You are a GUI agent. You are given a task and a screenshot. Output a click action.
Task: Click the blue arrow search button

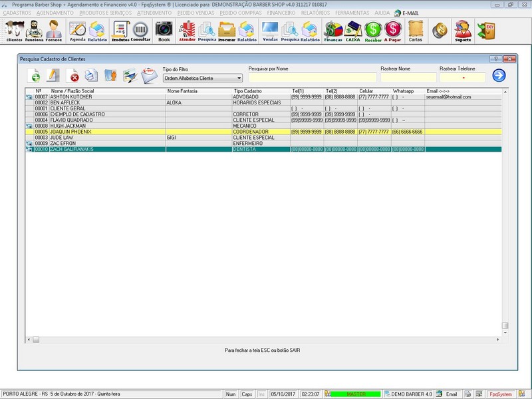coord(499,76)
